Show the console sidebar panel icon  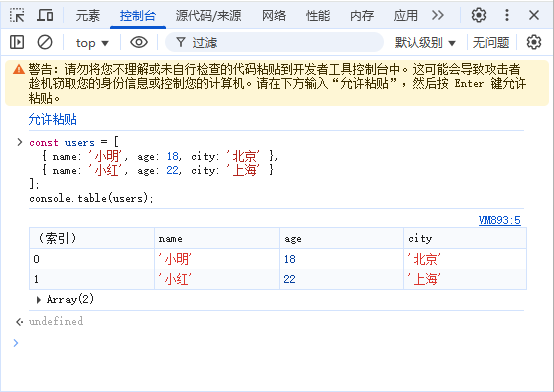coord(17,42)
